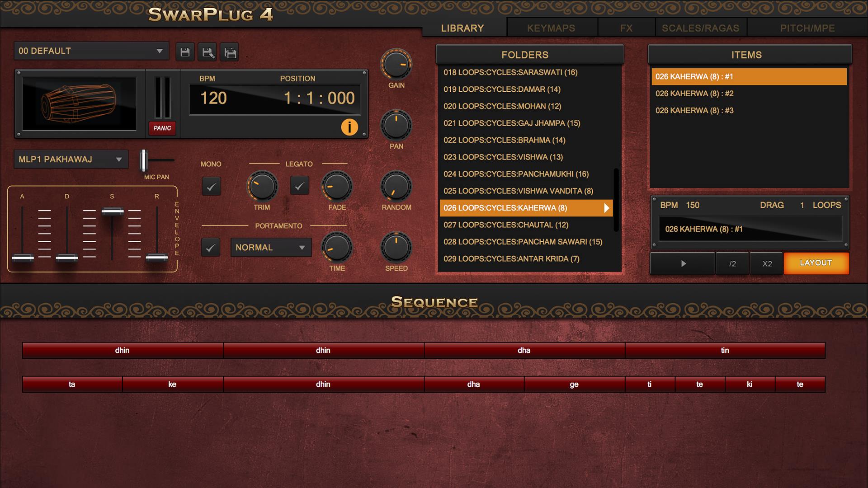868x488 pixels.
Task: Click the Attack envelope slider handle
Action: 23,258
